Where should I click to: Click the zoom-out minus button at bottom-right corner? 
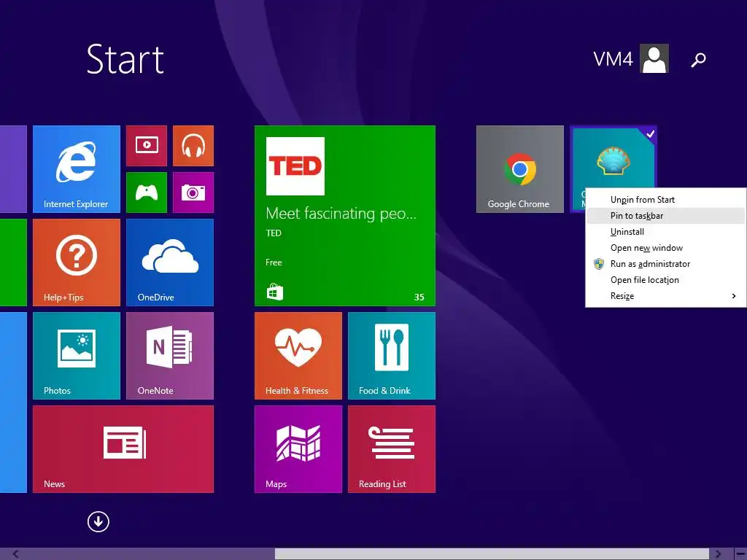point(740,554)
